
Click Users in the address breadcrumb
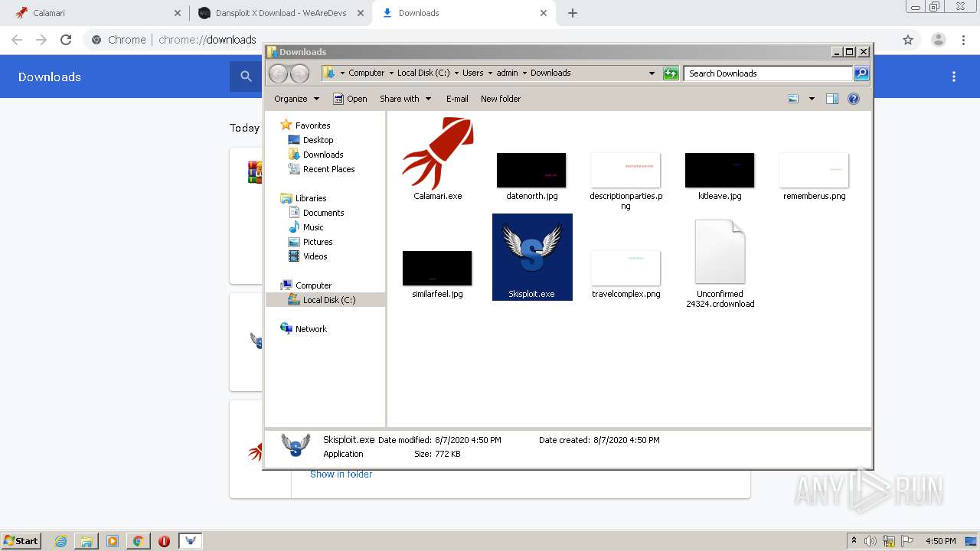473,73
